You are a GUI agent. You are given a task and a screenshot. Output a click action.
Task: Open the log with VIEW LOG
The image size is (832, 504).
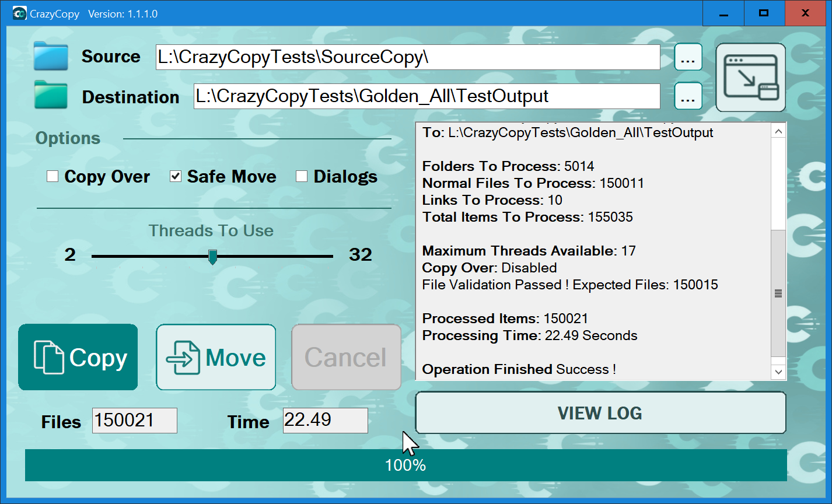pyautogui.click(x=600, y=412)
